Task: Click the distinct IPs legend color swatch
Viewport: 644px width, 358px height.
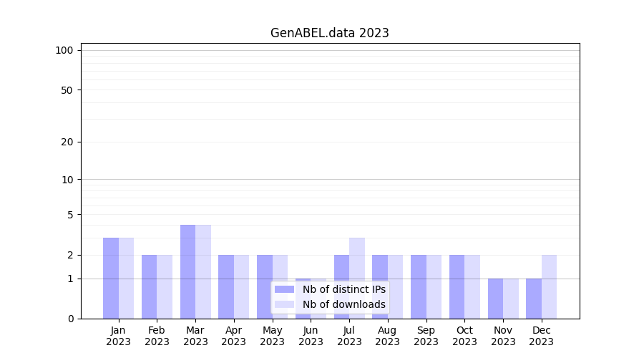Action: pos(284,289)
